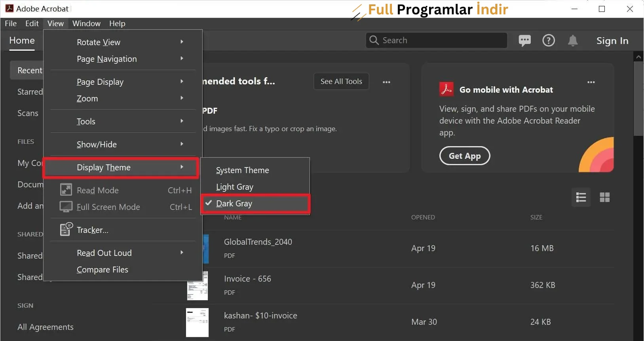Open the File menu
This screenshot has height=341, width=644.
(11, 23)
